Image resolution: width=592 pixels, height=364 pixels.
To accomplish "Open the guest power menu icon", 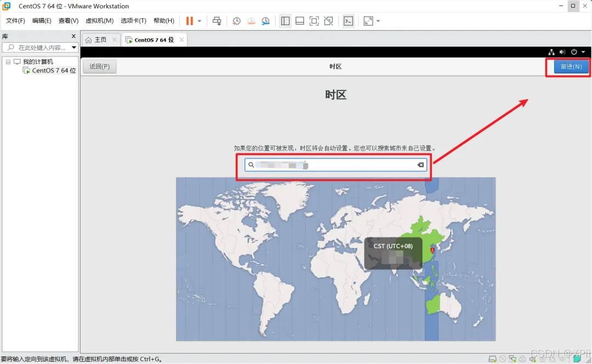I will [x=574, y=52].
